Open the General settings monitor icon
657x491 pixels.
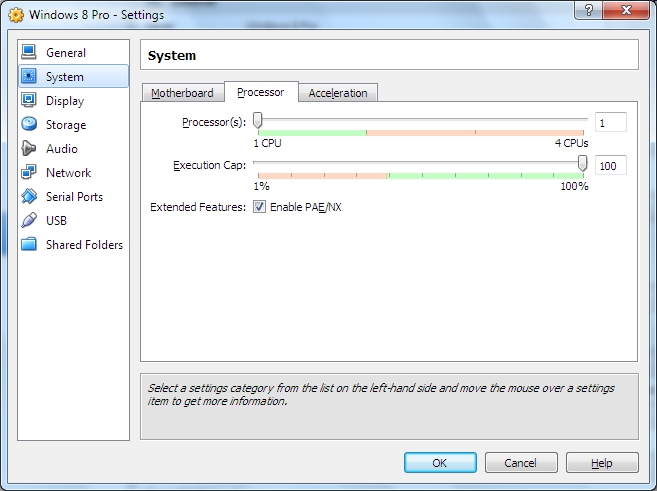pos(29,52)
